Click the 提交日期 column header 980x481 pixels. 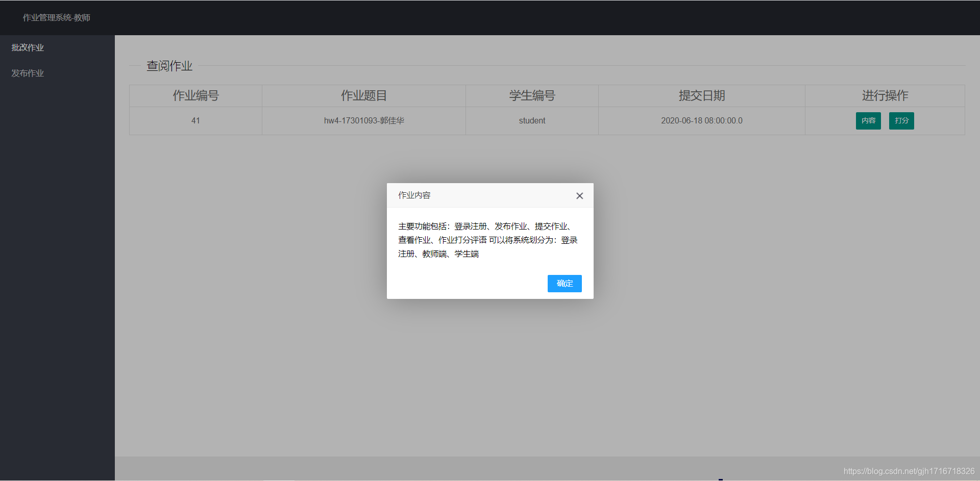point(701,95)
